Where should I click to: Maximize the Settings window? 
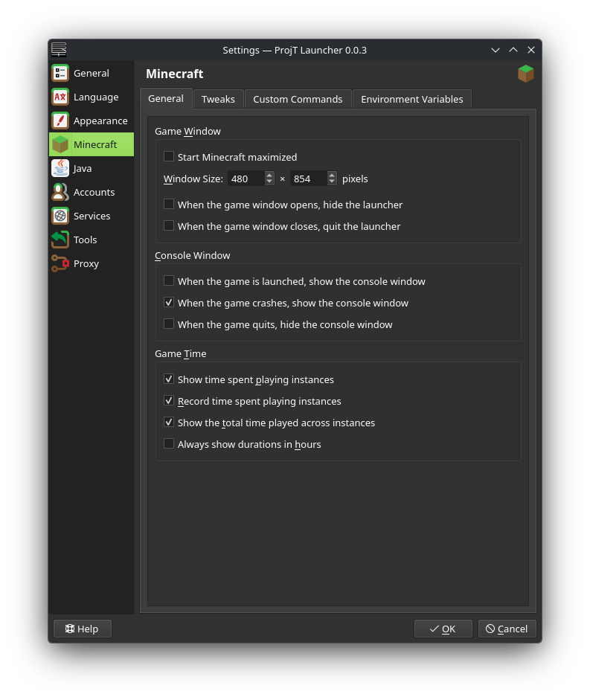click(x=513, y=50)
